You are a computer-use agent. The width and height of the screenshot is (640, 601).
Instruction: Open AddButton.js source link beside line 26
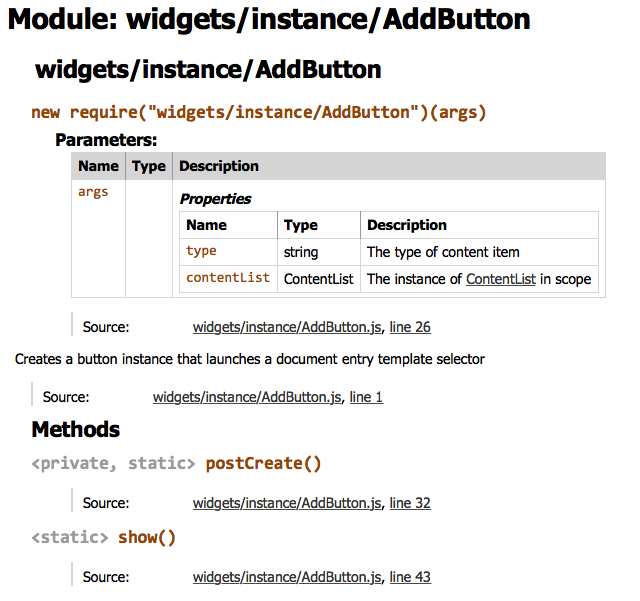point(288,327)
